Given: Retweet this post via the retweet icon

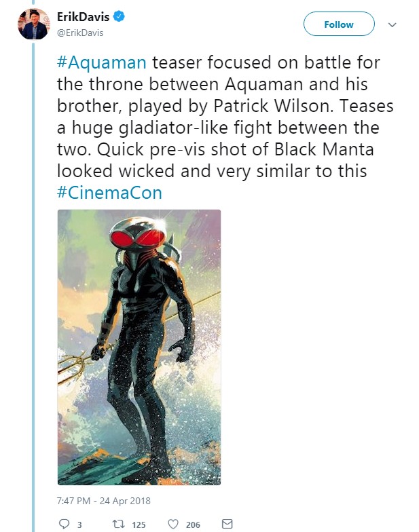Looking at the screenshot, I should click(119, 524).
